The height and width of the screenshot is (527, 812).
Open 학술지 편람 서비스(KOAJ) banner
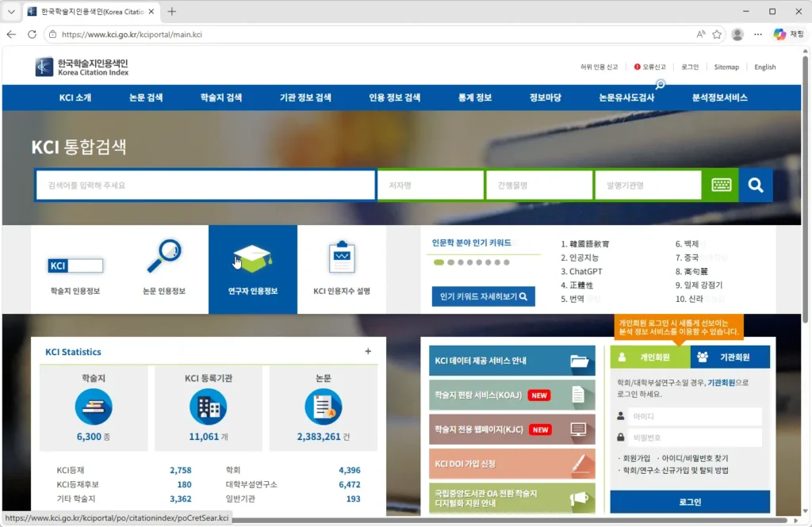coord(512,395)
